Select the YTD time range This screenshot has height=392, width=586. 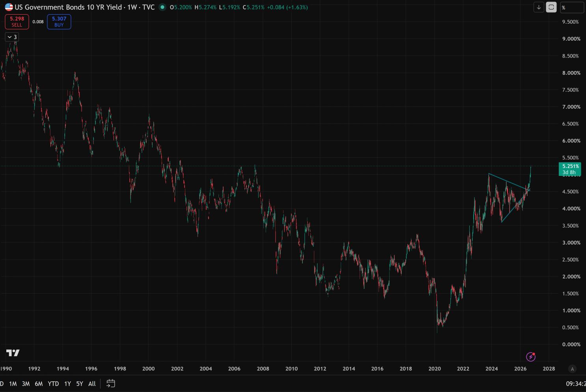pyautogui.click(x=53, y=384)
